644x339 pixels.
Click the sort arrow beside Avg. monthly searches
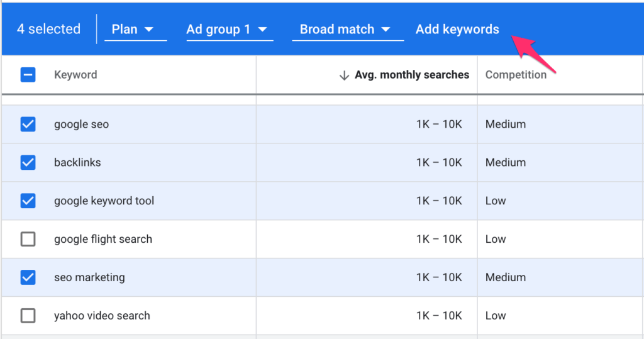pyautogui.click(x=344, y=75)
